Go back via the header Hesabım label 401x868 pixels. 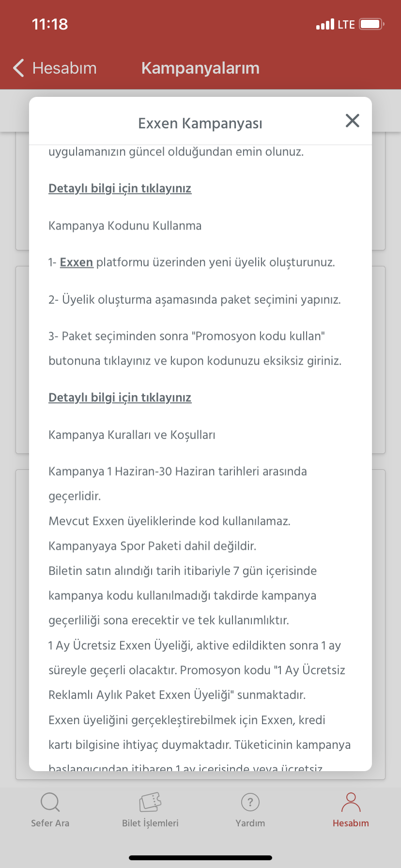pos(64,68)
